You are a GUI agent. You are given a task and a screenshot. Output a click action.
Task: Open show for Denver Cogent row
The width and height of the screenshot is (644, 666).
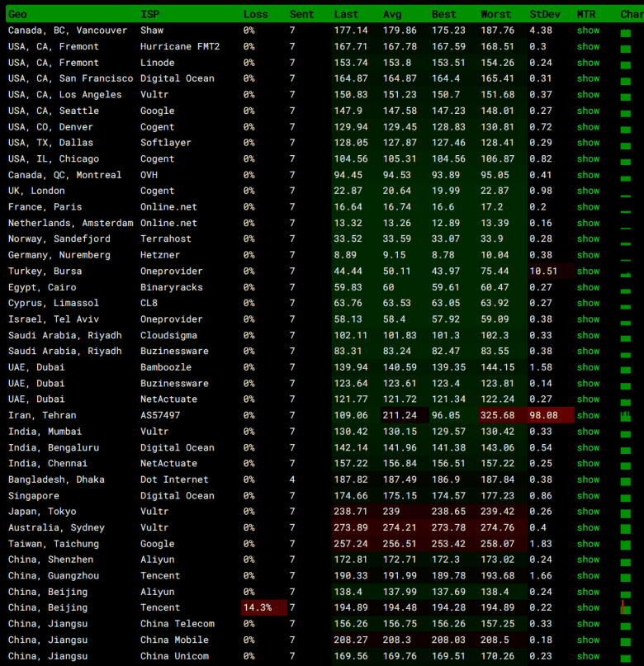point(588,127)
